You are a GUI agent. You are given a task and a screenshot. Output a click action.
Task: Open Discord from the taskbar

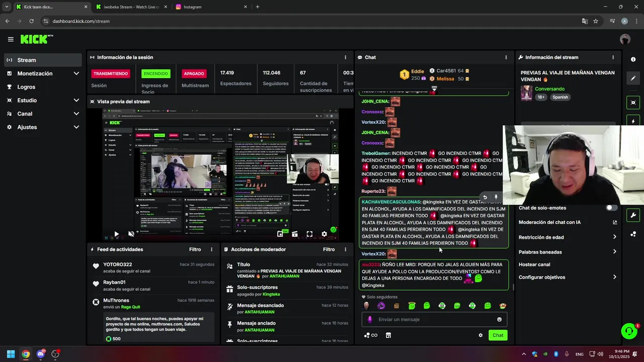click(41, 354)
